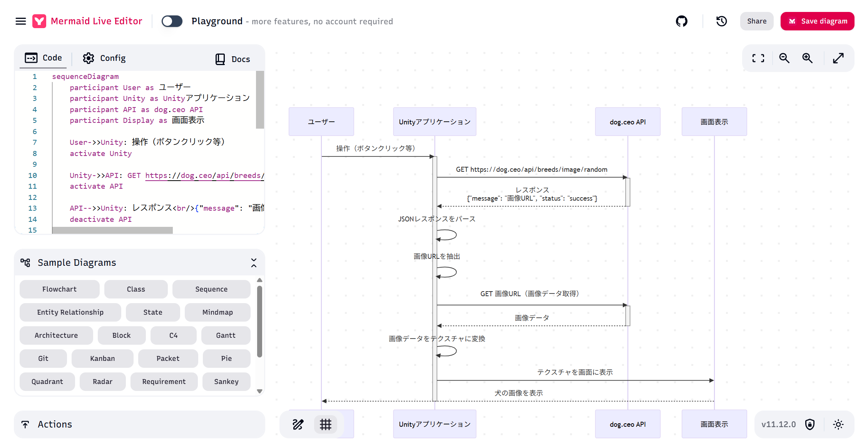
Task: Toggle rough sketch mode pencil button
Action: click(298, 424)
